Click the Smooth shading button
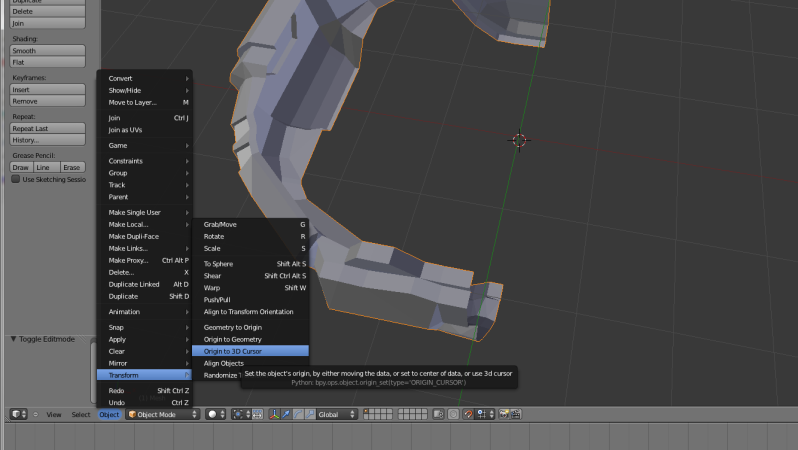Screen dimensions: 798x450 click(x=47, y=50)
